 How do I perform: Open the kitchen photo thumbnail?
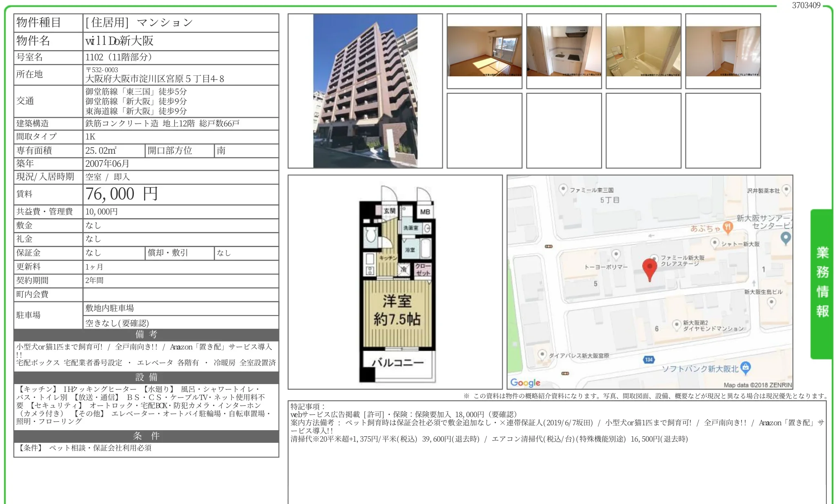pos(564,51)
